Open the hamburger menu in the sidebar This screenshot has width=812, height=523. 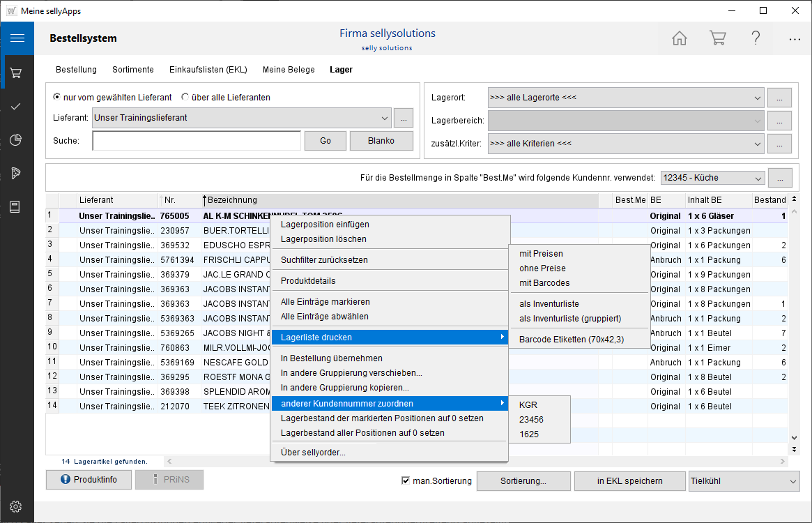click(x=17, y=38)
